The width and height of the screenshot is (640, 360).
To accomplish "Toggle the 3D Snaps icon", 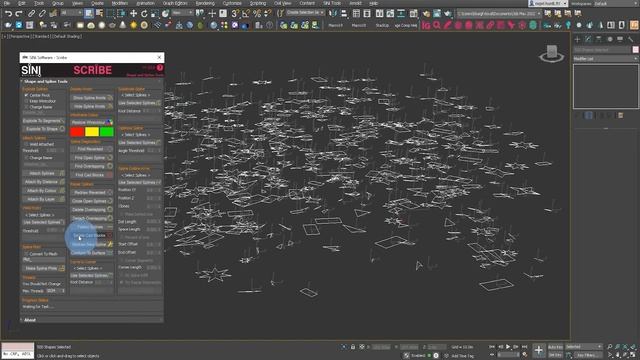I will pos(235,13).
